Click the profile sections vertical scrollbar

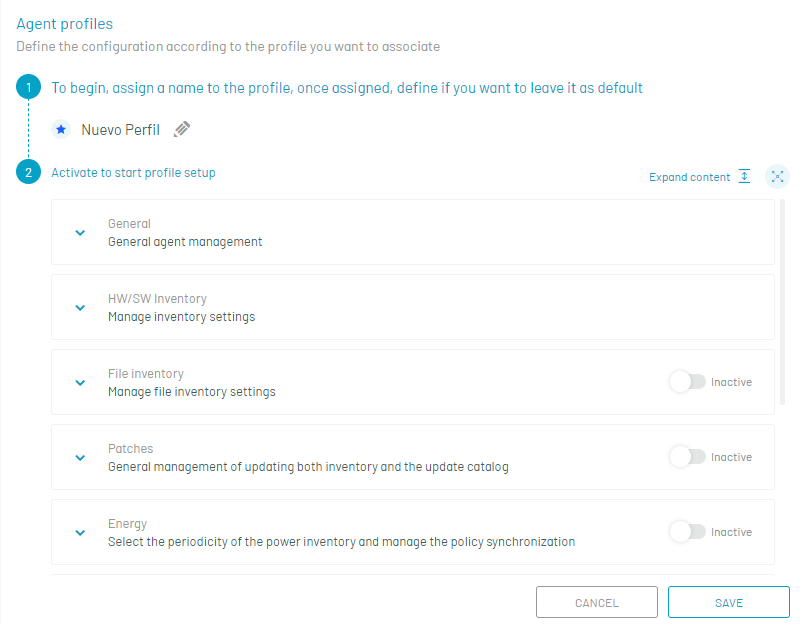[x=783, y=303]
